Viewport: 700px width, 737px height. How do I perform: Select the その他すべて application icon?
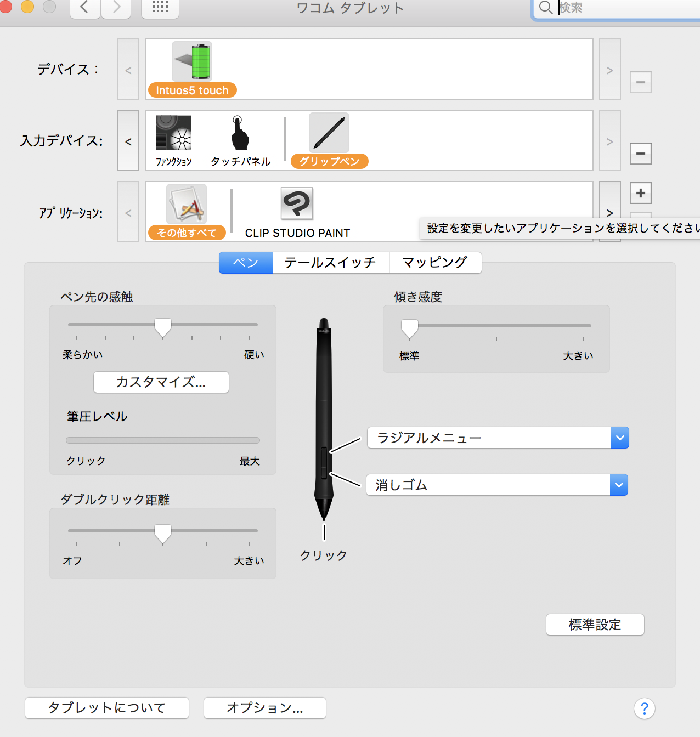click(x=187, y=205)
